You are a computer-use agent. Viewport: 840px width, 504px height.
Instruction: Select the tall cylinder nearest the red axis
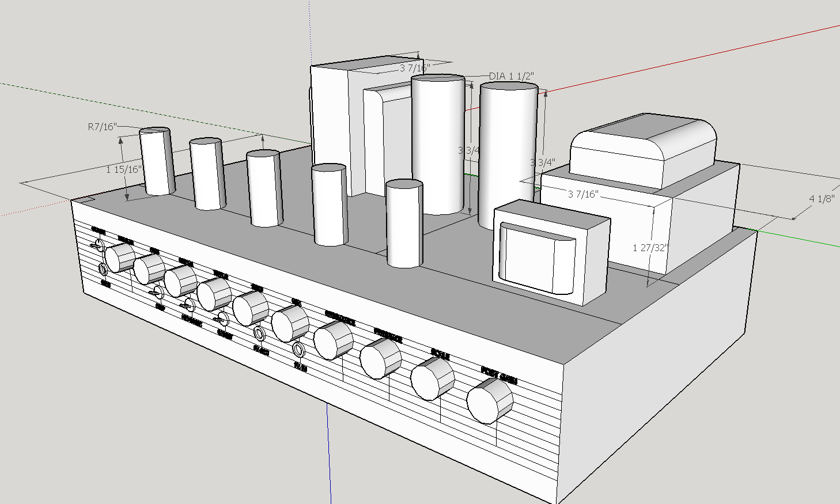tap(509, 156)
